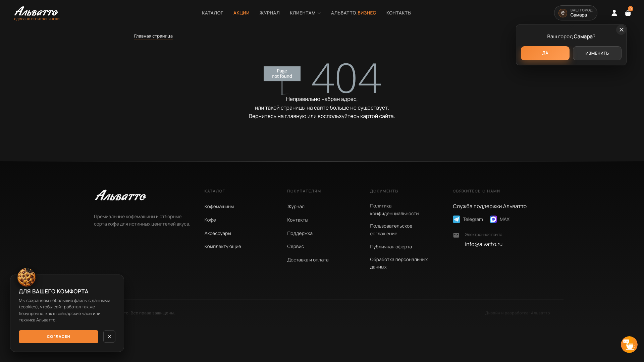Open the Журнал footer link
The image size is (644, 362).
296,206
